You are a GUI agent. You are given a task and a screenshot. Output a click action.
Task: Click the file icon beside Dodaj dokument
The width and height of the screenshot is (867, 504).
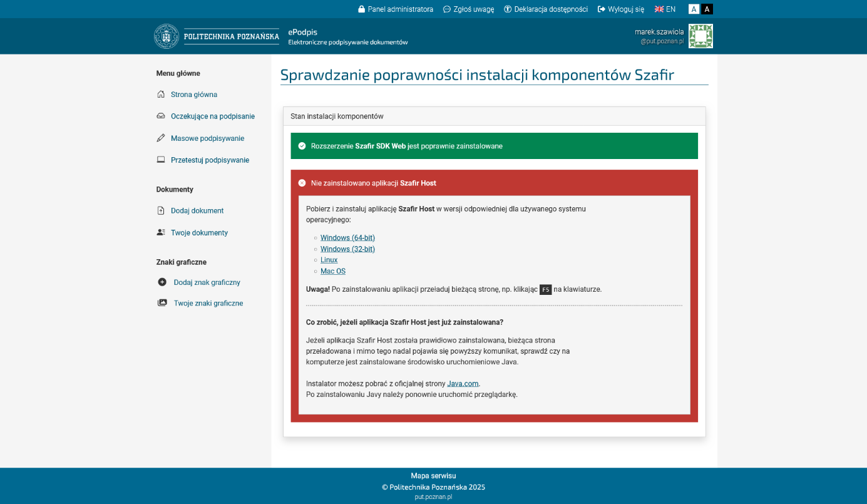coord(161,211)
